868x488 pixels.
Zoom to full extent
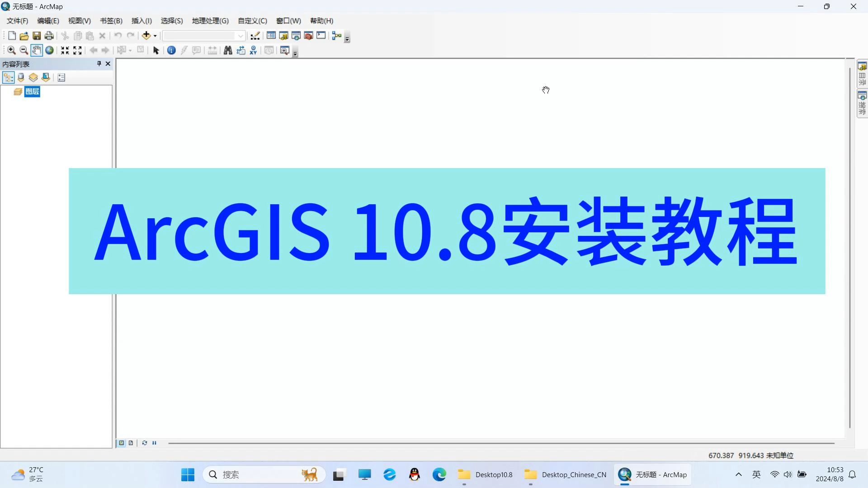pos(49,50)
